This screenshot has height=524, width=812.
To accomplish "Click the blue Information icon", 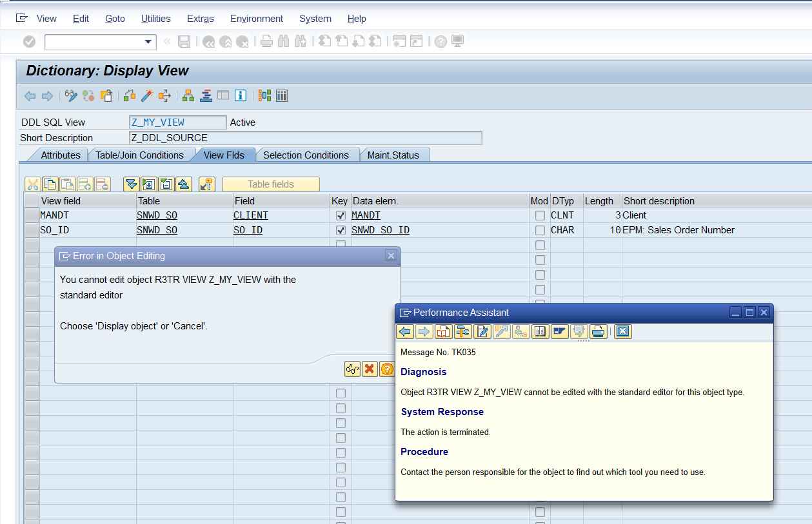I will (241, 96).
